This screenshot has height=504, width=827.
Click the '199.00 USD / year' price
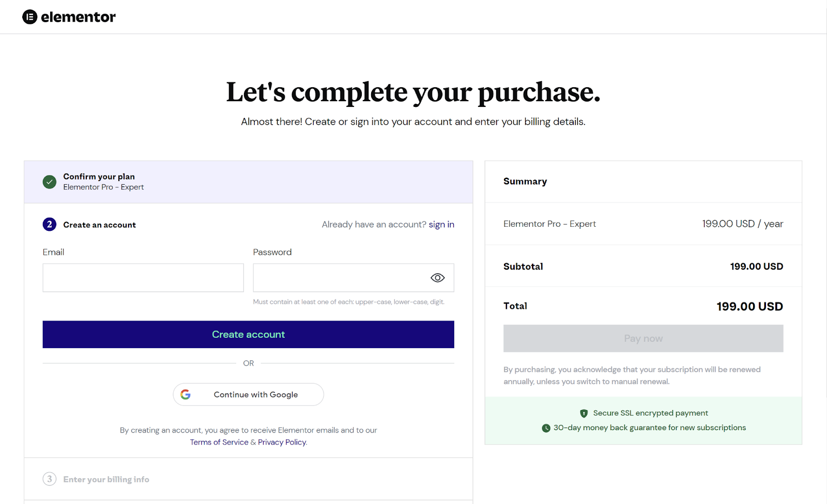click(x=742, y=224)
